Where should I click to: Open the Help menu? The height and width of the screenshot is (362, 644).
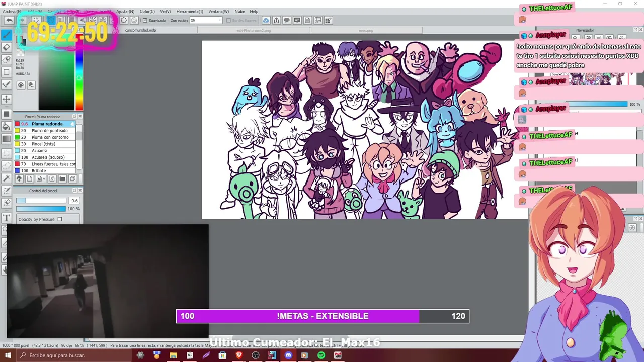coord(254,11)
